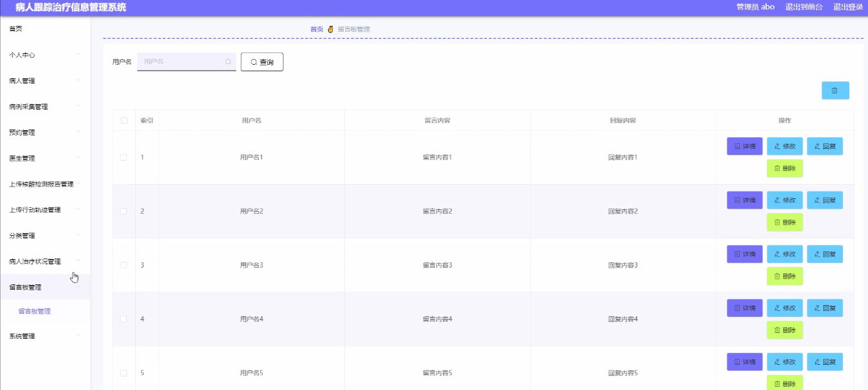The height and width of the screenshot is (390, 868).
Task: Open 详情 for row 用户名2
Action: tap(745, 200)
